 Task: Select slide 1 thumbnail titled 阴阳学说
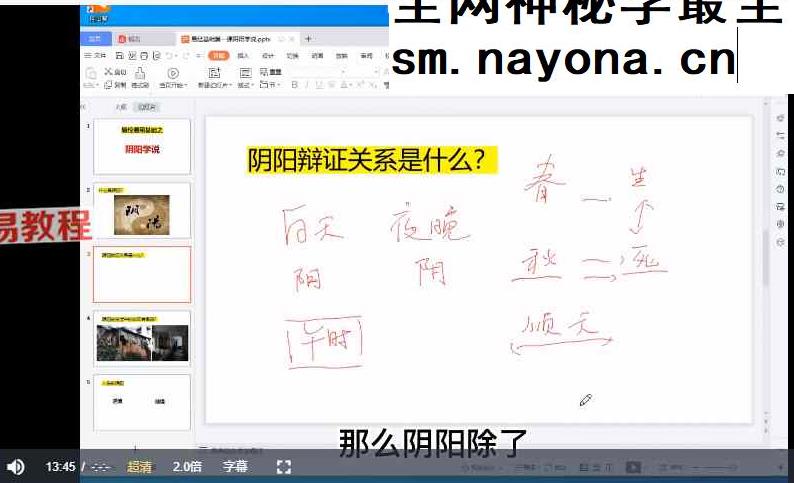click(142, 146)
